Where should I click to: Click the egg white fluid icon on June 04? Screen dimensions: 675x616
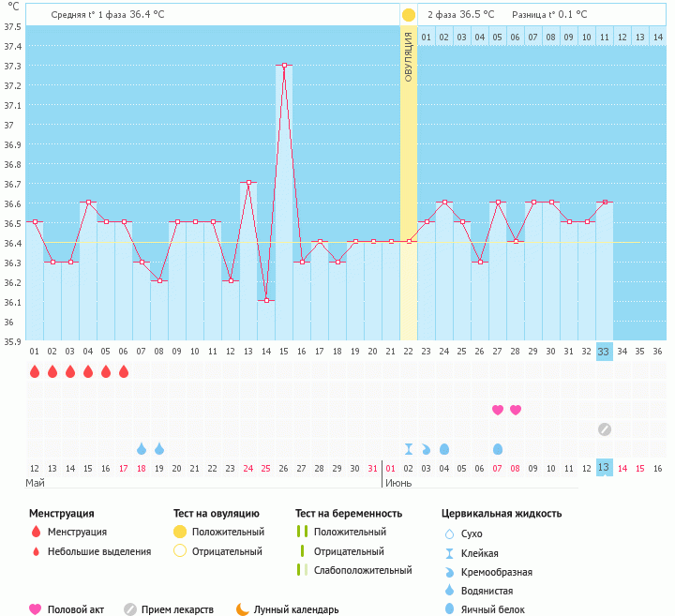pyautogui.click(x=444, y=449)
